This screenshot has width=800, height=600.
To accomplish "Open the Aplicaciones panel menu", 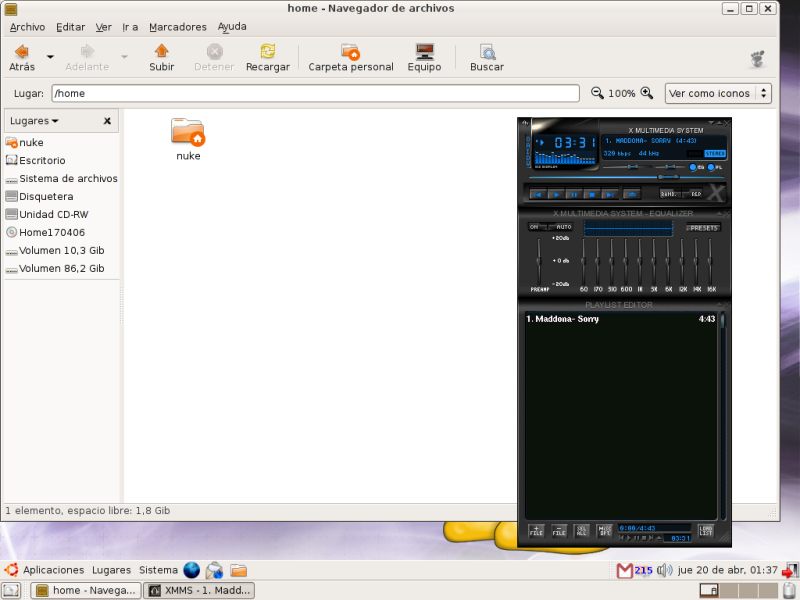I will pos(53,570).
